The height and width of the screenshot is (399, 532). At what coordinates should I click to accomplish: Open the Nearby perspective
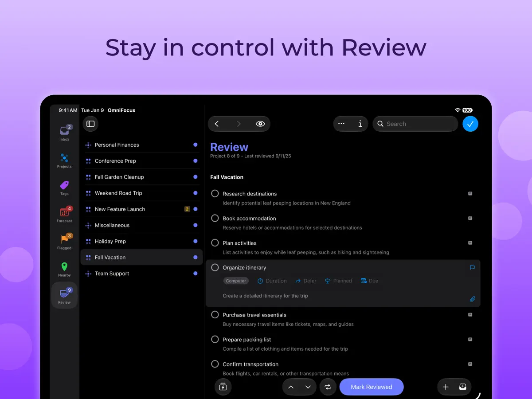(x=64, y=269)
